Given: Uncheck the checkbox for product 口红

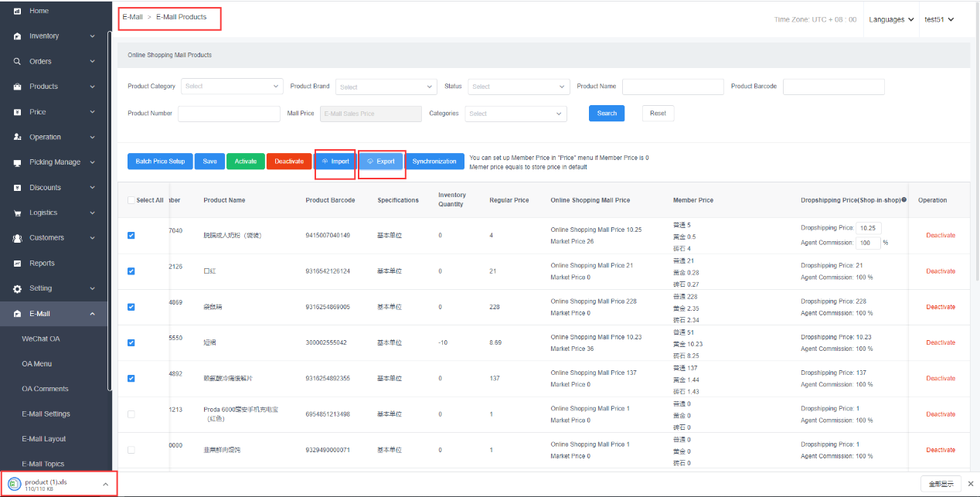Looking at the screenshot, I should (131, 271).
